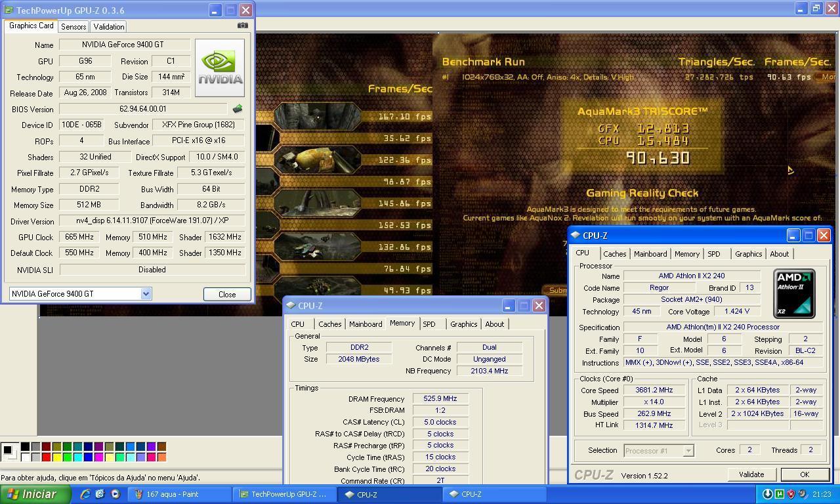Screen dimensions: 840x504
Task: Click the CAS# Latency value 5.0 clocks
Action: point(440,422)
